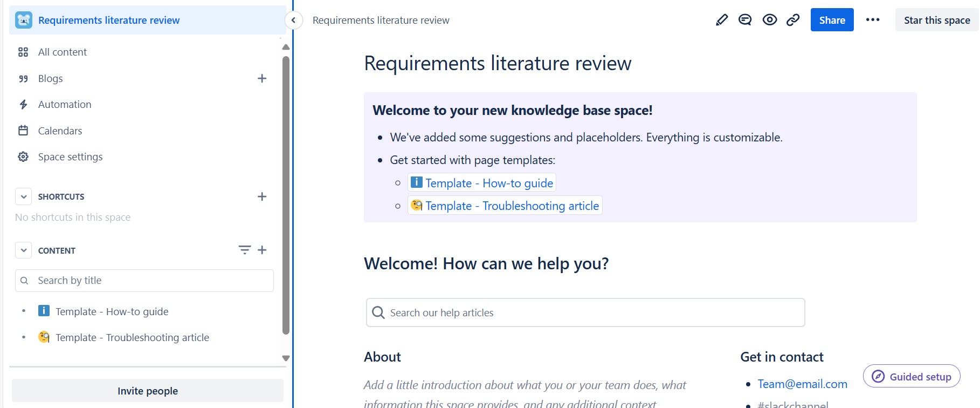Image resolution: width=980 pixels, height=408 pixels.
Task: Click the blue Share button
Action: [832, 20]
